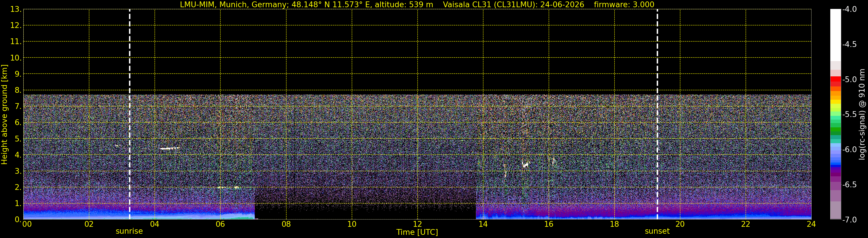Viewport: 868px width, 238px height.
Task: Click the Height above ground axis label
Action: coord(4,114)
